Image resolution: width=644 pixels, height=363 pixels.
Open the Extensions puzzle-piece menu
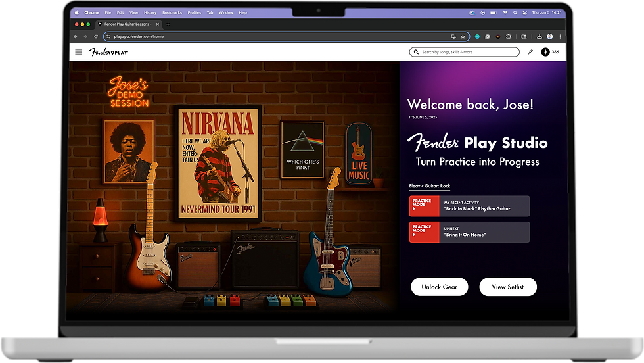(x=509, y=37)
